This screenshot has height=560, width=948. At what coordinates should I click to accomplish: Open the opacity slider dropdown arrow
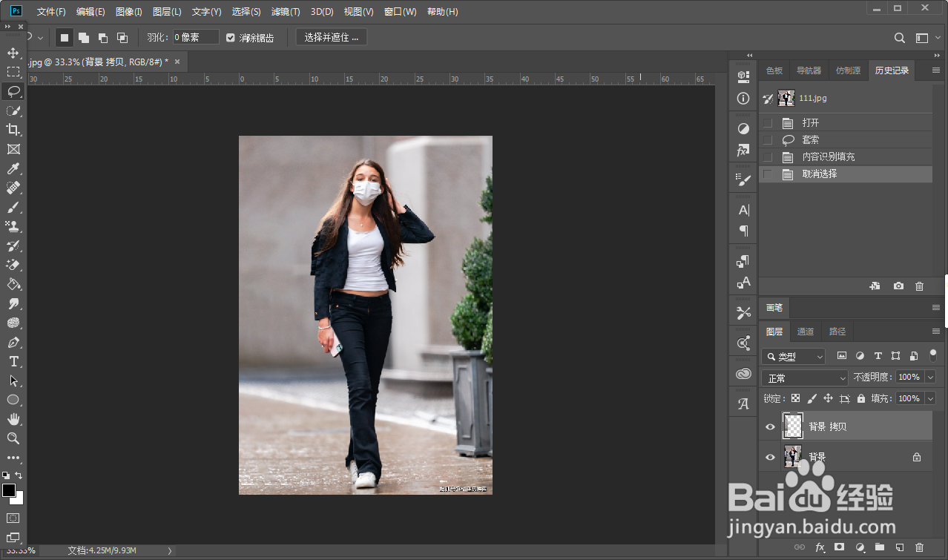click(x=929, y=378)
